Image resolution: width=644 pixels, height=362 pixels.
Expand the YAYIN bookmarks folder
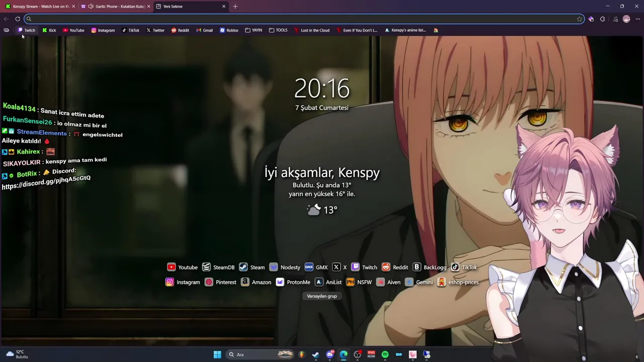pos(254,30)
